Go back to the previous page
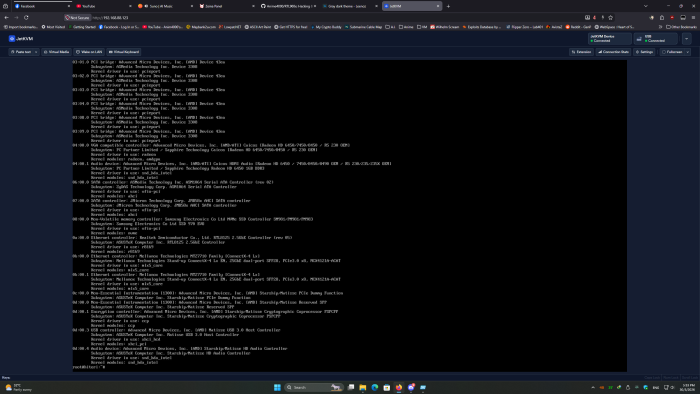This screenshot has height=394, width=700. [x=6, y=18]
